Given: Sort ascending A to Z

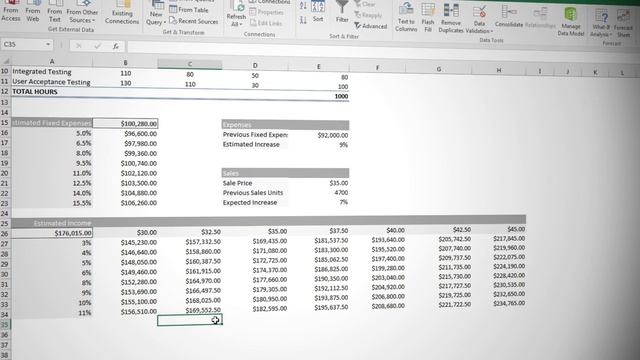Looking at the screenshot, I should tap(303, 6).
